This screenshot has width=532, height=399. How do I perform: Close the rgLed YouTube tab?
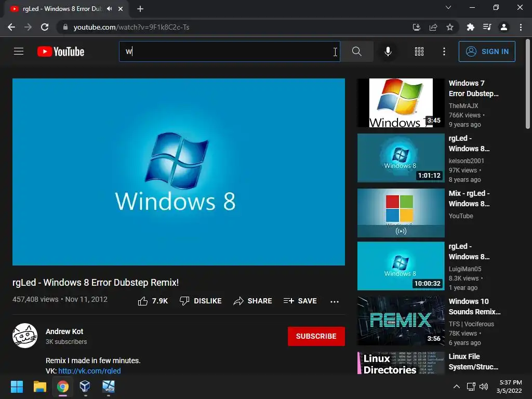pos(121,9)
